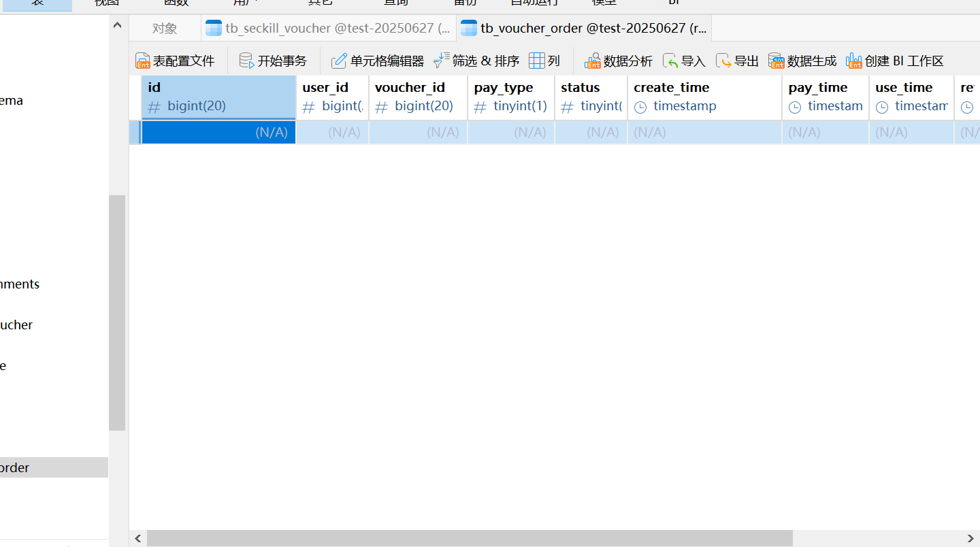Viewport: 980px width, 547px height.
Task: Select the (N/A) cell under voucher_id
Action: [x=419, y=132]
